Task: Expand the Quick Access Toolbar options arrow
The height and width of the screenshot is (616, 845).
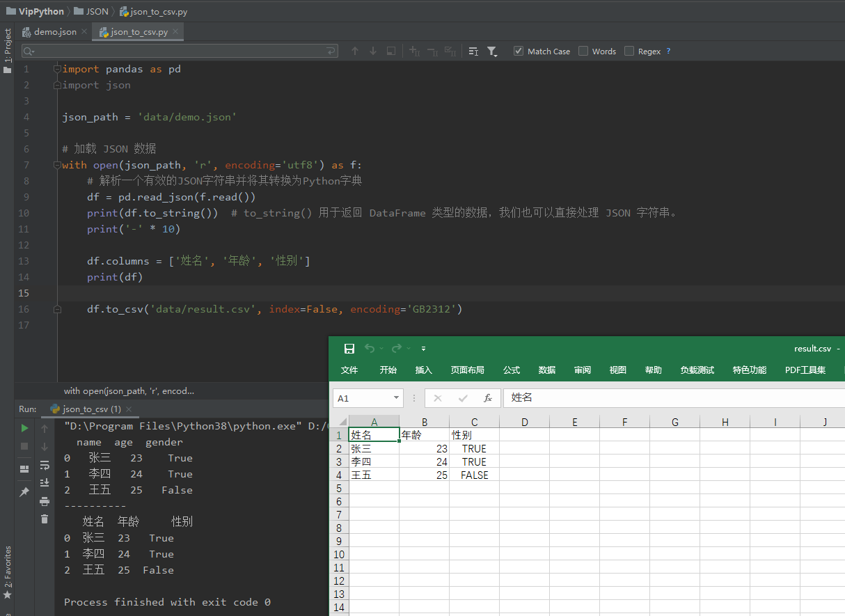Action: click(423, 348)
